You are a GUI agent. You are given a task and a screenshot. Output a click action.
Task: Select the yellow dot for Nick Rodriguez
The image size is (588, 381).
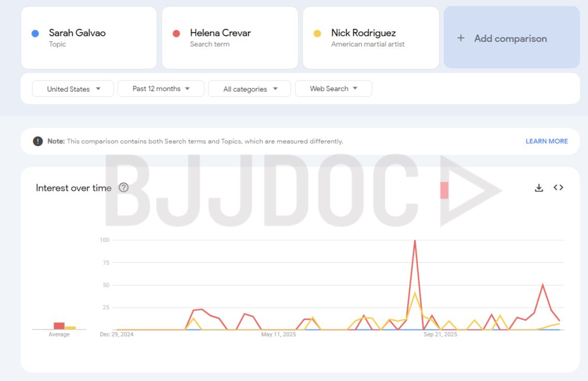coord(317,34)
